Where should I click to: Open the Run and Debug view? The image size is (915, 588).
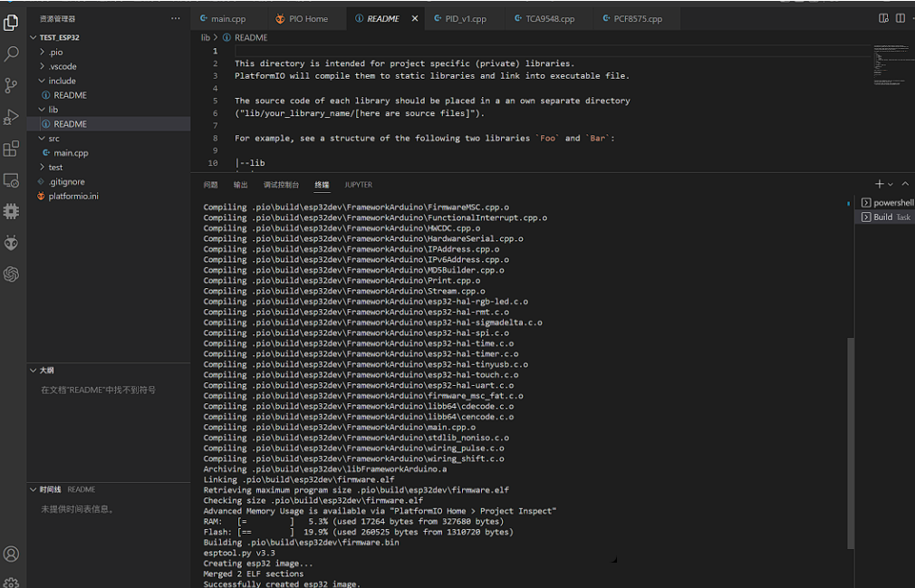click(x=12, y=117)
